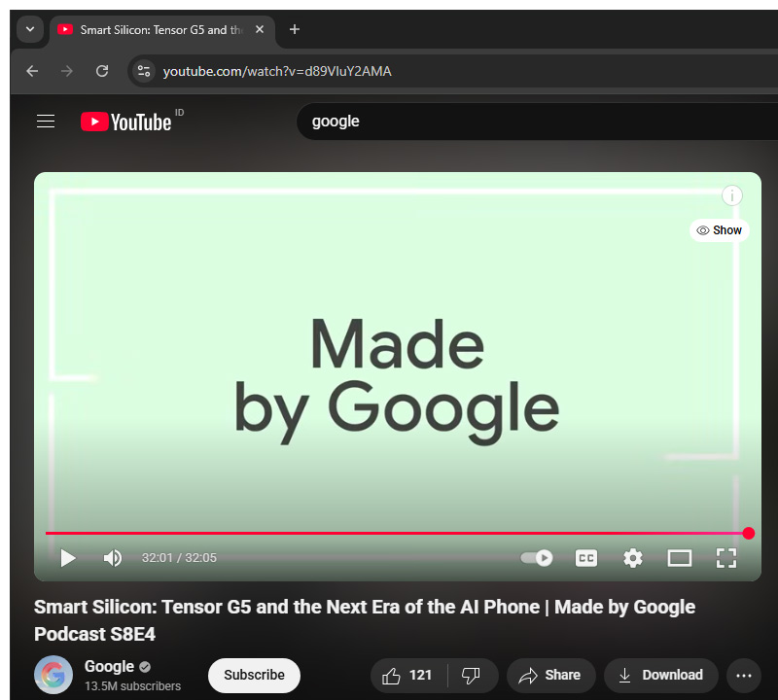Switch to theater mode
Viewport: 778px width, 700px height.
[x=679, y=558]
